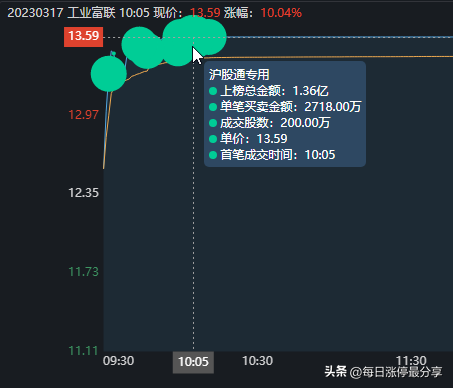Click the red 10.04% gain value in the header
This screenshot has height=388, width=453.
(281, 13)
